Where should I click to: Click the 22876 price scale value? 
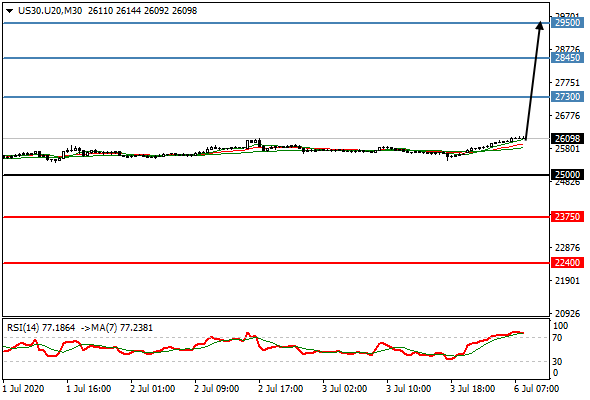[x=567, y=248]
